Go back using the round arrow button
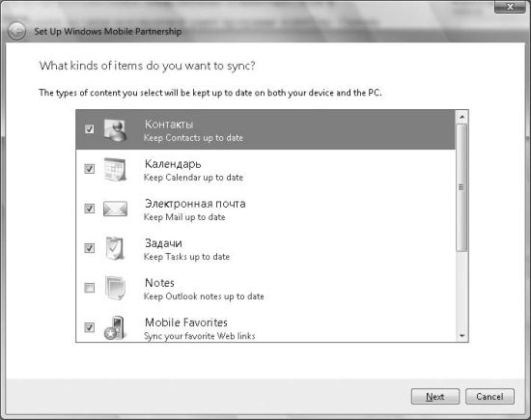531x420 pixels. pos(16,32)
